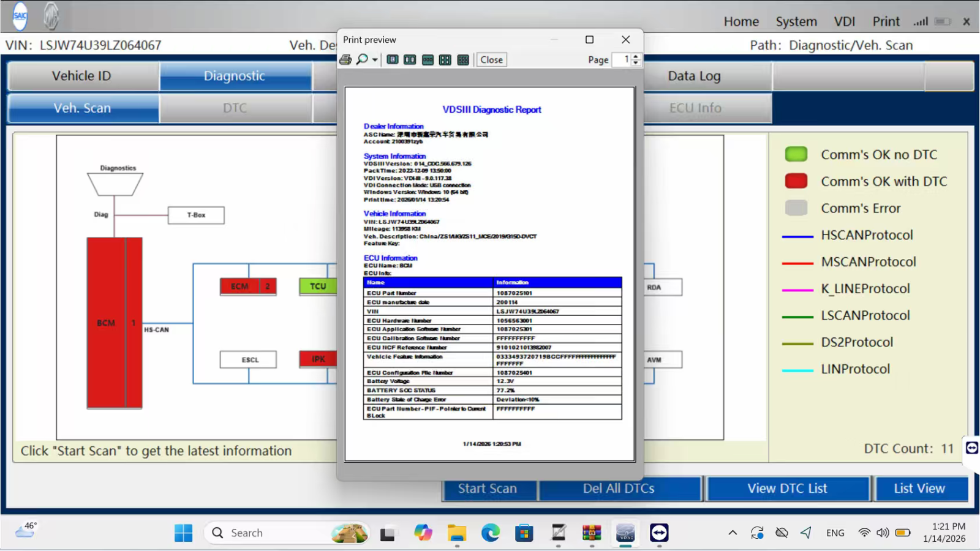Select the three-pages layout icon
Screen dimensions: 980x551
(x=428, y=59)
